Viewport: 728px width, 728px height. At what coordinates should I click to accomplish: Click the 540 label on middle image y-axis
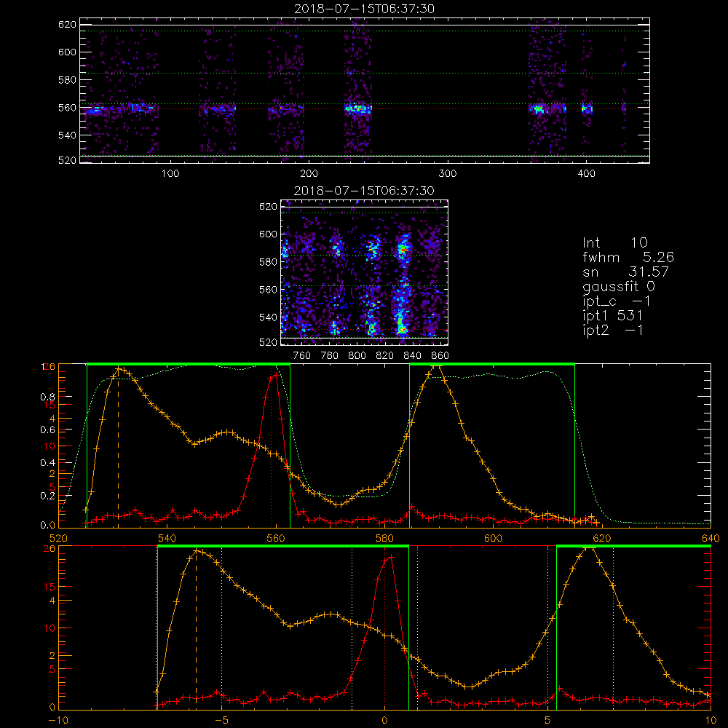pyautogui.click(x=269, y=317)
